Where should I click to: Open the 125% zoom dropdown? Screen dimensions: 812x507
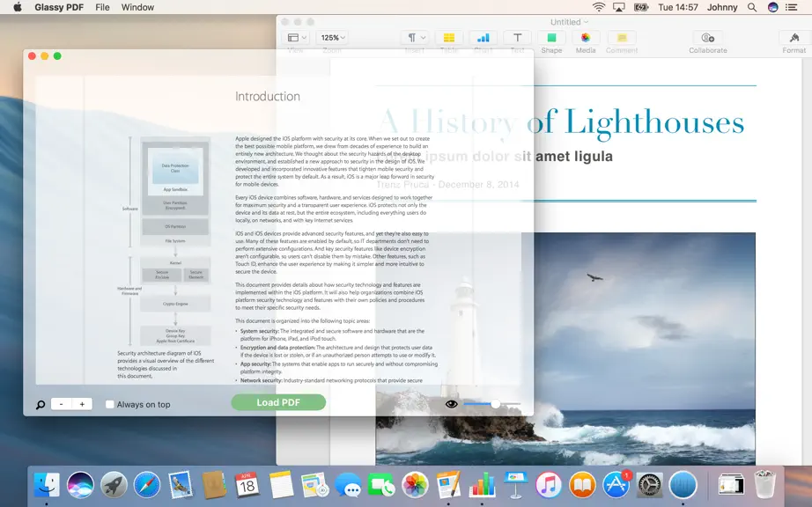(333, 37)
